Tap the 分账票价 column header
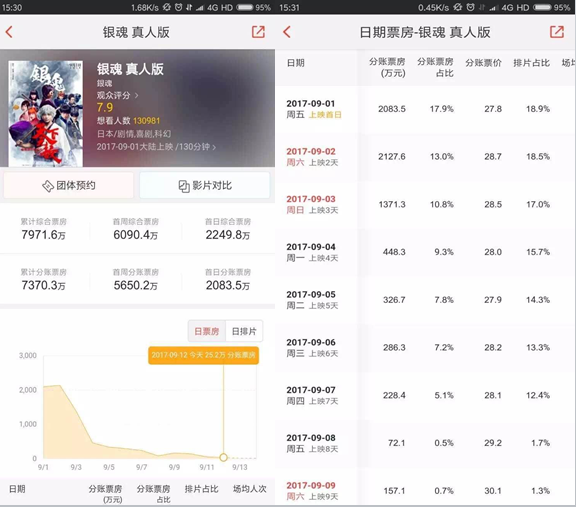576x507 pixels. click(x=483, y=63)
